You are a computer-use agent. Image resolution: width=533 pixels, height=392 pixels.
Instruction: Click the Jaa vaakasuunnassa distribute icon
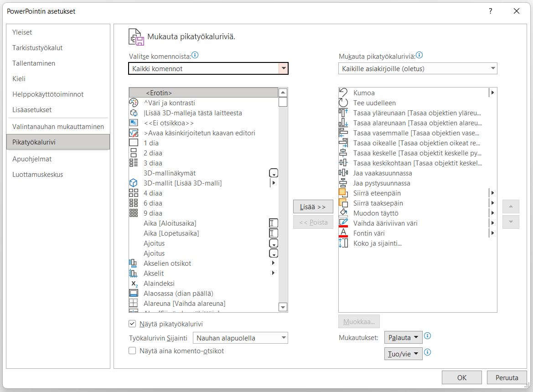click(x=343, y=173)
